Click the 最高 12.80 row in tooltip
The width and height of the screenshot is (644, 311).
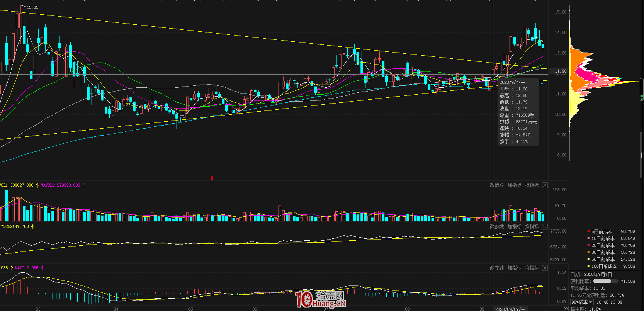[513, 95]
